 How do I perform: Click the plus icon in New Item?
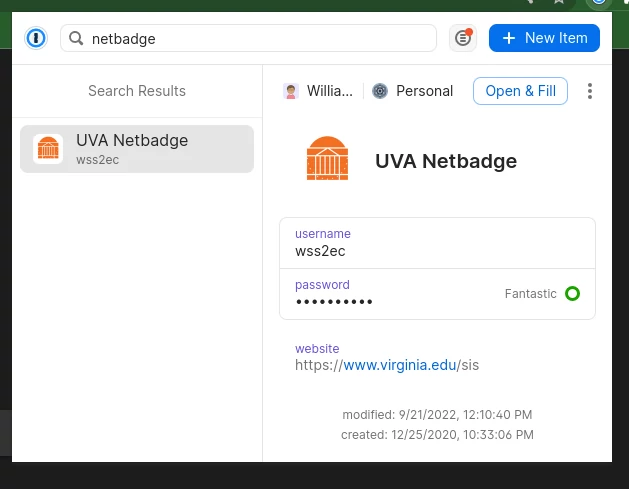(x=509, y=38)
